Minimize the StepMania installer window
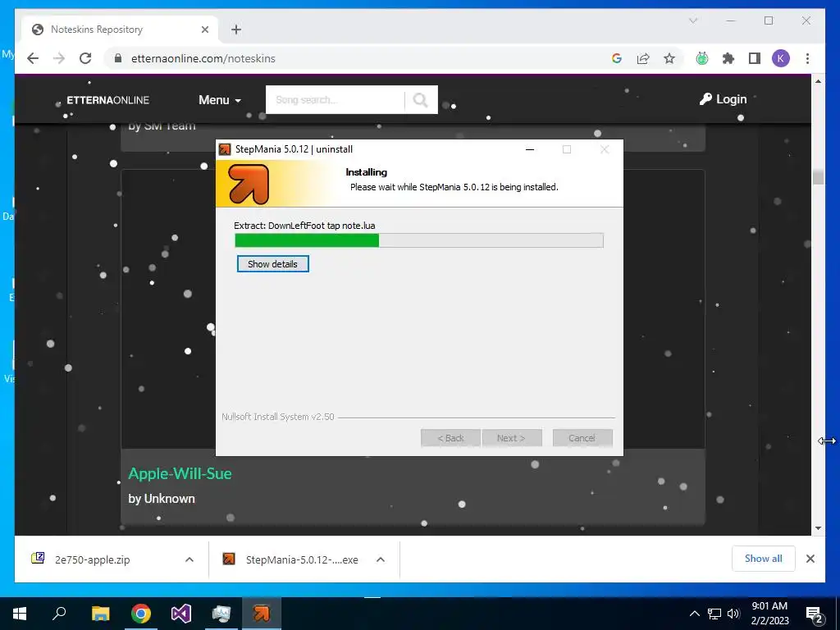The width and height of the screenshot is (840, 630). [530, 149]
